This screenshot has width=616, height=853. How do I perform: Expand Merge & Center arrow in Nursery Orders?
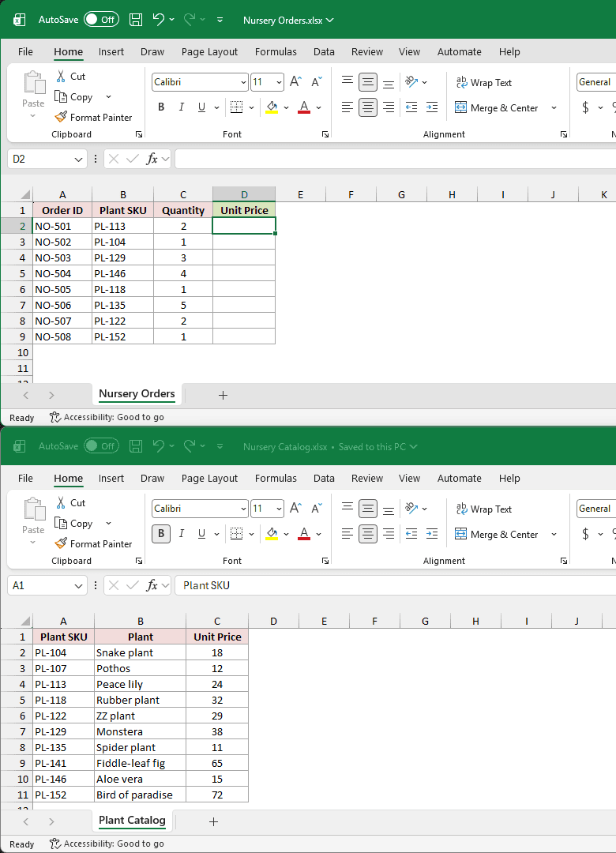coord(554,107)
